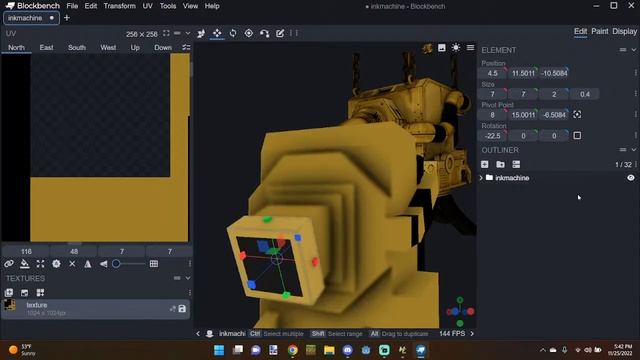Select the South UV face tab
This screenshot has width=640, height=360.
tap(77, 48)
